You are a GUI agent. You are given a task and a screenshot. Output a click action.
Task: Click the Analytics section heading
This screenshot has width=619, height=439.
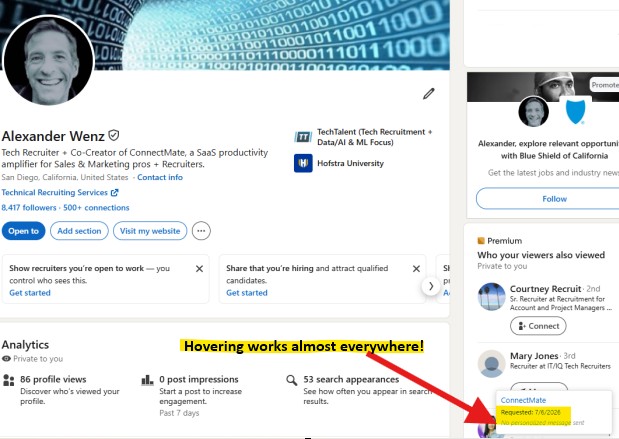click(25, 345)
